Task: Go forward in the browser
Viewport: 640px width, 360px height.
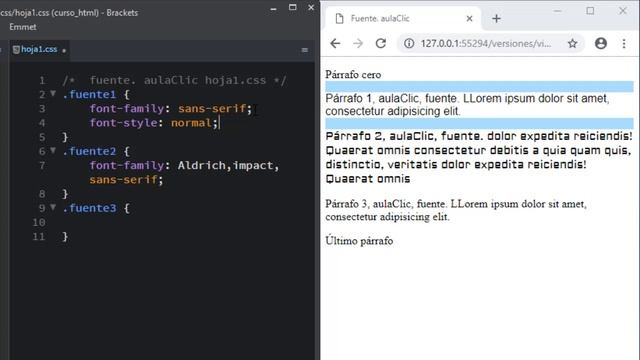Action: pyautogui.click(x=358, y=43)
